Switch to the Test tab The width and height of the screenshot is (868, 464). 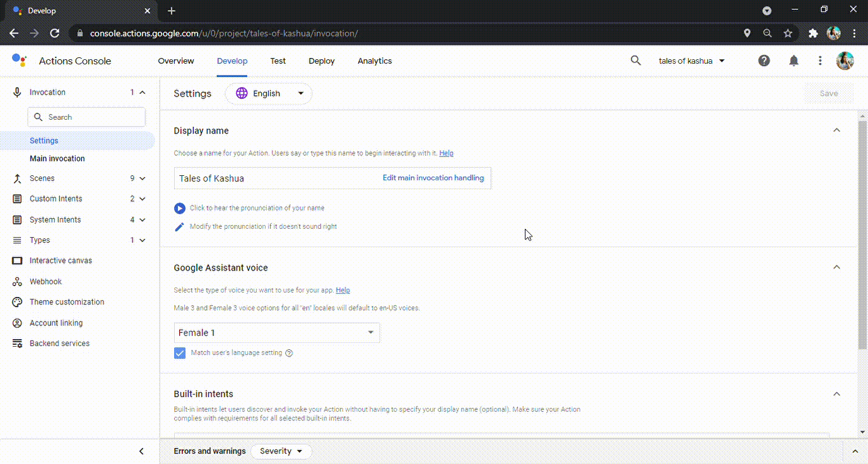[x=278, y=61]
